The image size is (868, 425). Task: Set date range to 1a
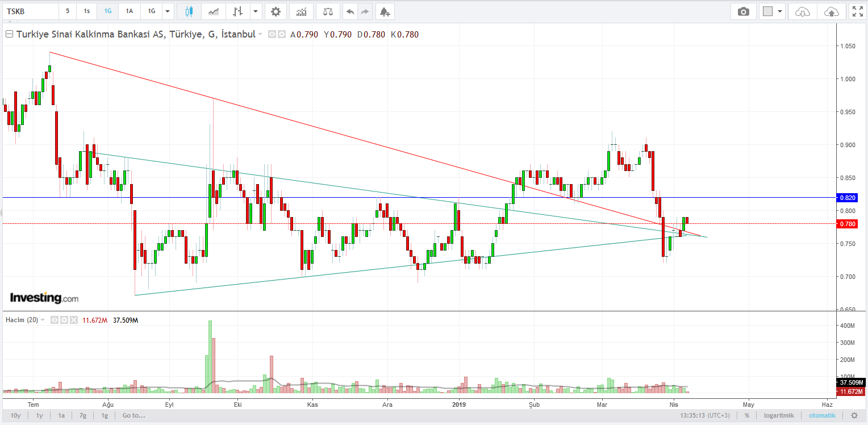click(61, 415)
